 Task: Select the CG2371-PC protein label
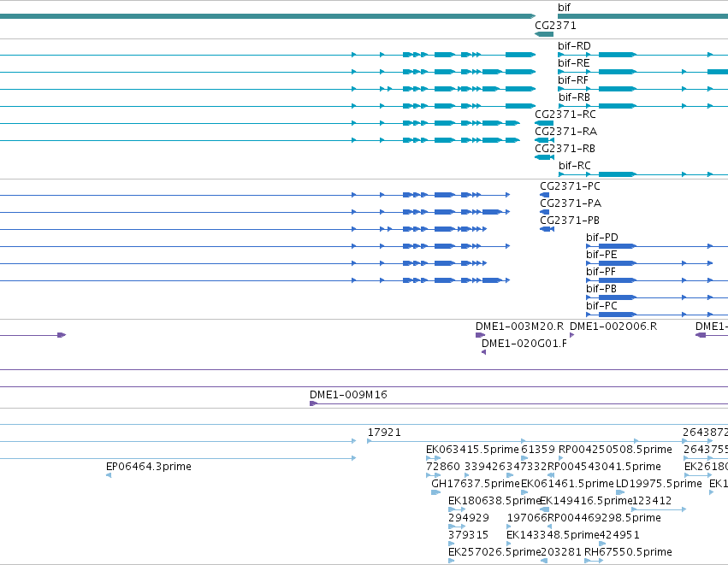[x=570, y=186]
